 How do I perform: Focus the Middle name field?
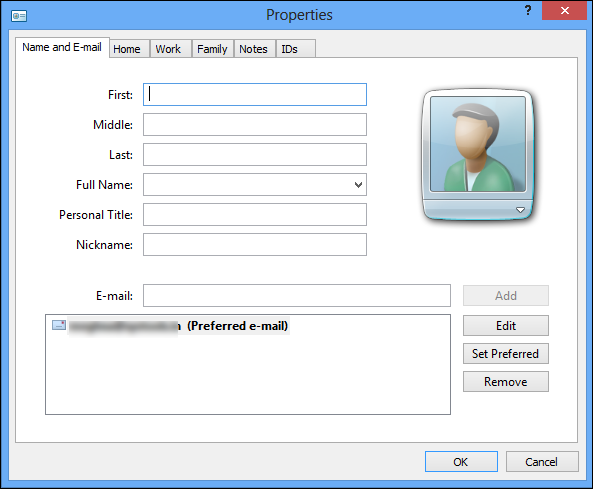255,124
